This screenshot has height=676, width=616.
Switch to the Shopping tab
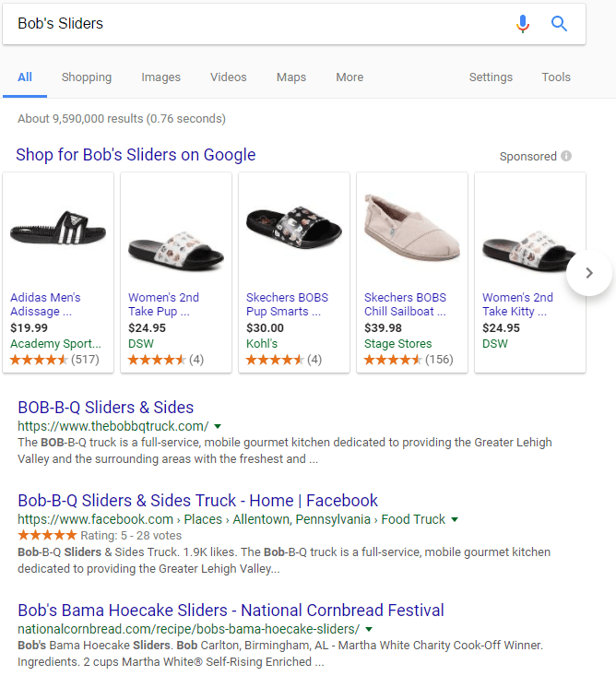[x=87, y=77]
